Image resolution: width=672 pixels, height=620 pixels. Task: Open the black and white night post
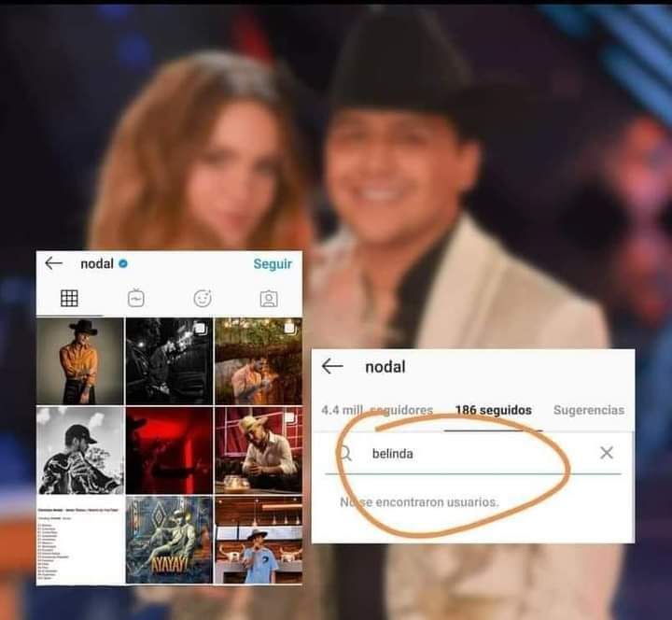pos(169,361)
